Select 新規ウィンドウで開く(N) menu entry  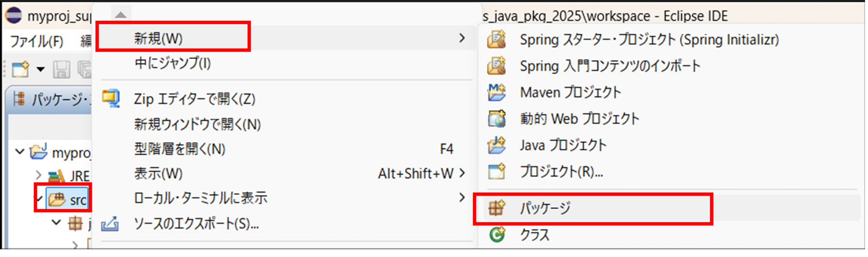(x=197, y=124)
